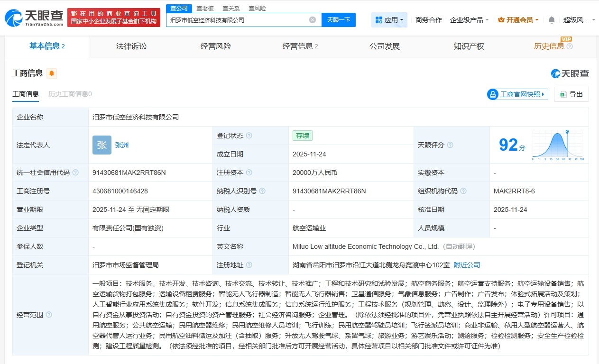The image size is (599, 364).
Task: Click the company search input field
Action: (237, 19)
